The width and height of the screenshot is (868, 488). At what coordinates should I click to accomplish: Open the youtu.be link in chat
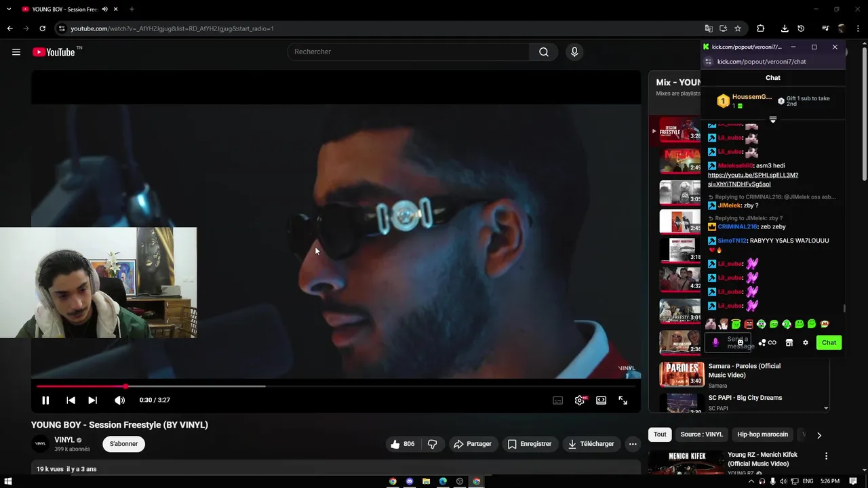(x=753, y=180)
